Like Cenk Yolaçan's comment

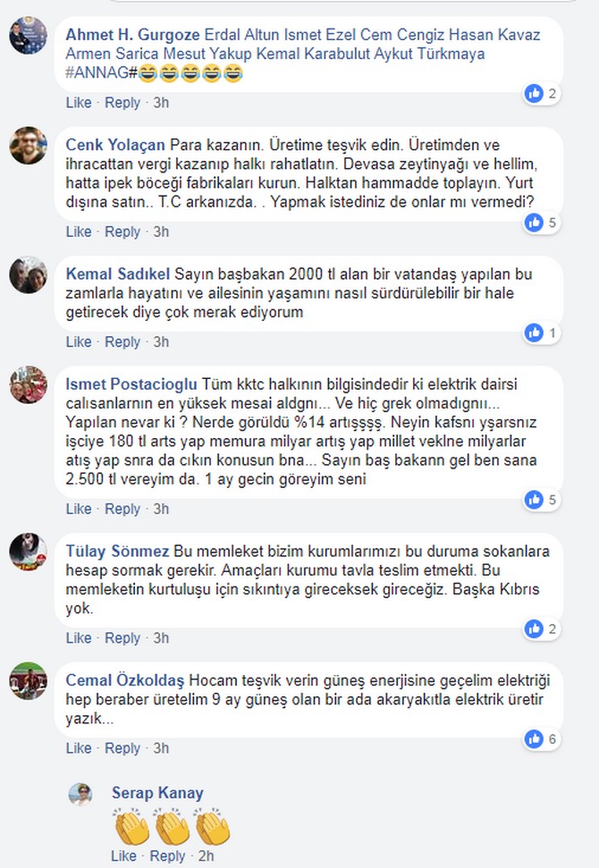click(x=79, y=232)
